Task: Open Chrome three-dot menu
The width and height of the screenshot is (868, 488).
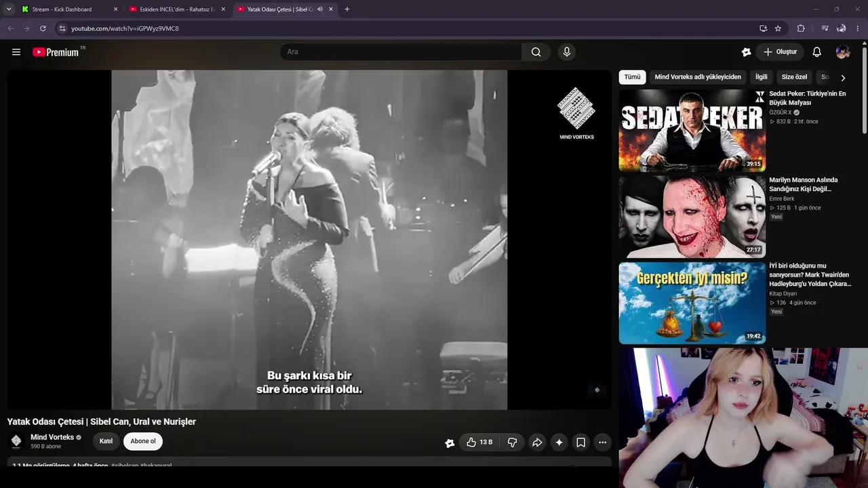Action: [858, 28]
